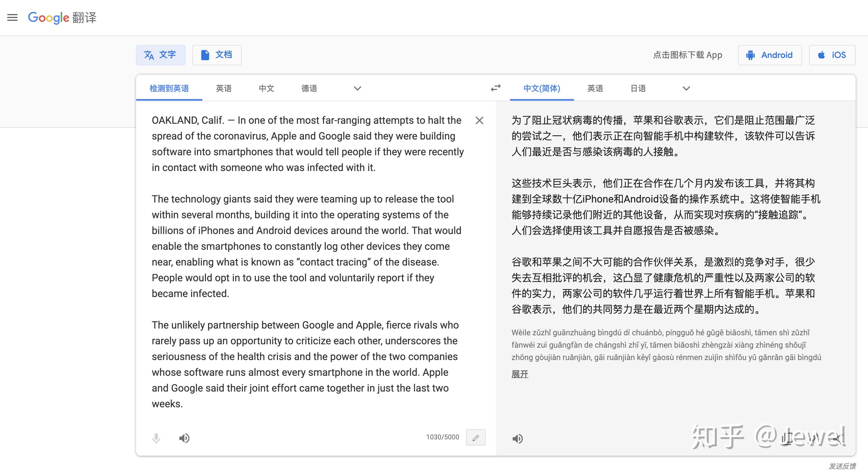Expand more target language options
Viewport: 868px width, 472px height.
[x=686, y=88]
